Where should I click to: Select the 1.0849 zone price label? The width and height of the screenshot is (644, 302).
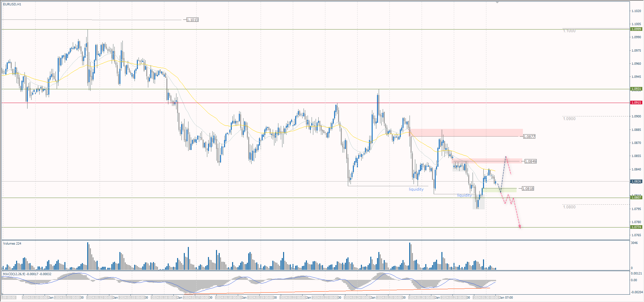[531, 161]
